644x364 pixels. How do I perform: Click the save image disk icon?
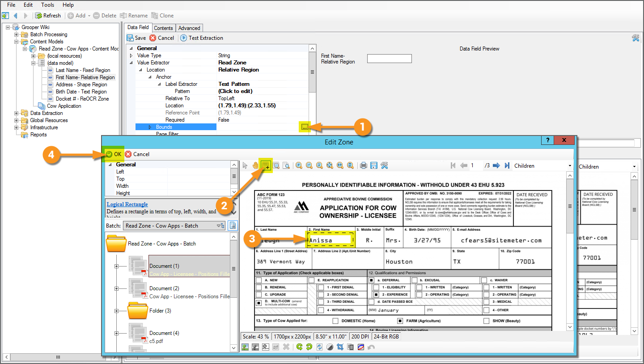[374, 165]
